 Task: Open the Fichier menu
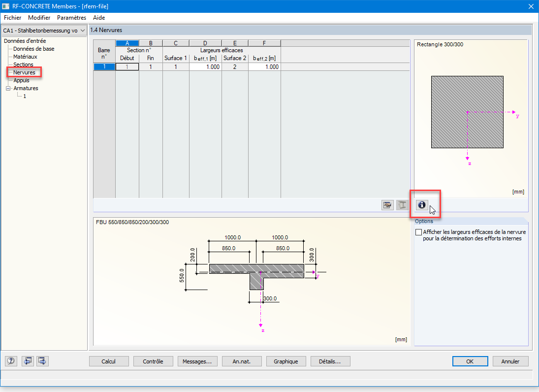12,18
